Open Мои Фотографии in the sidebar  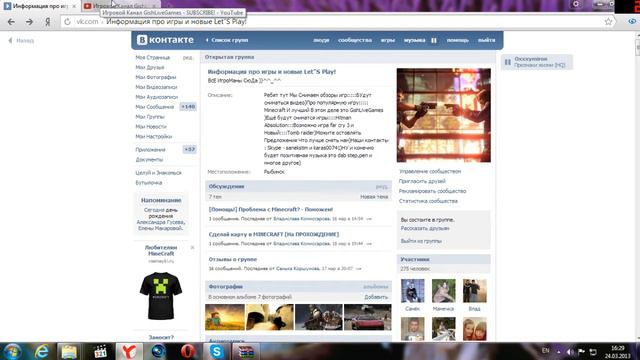156,77
